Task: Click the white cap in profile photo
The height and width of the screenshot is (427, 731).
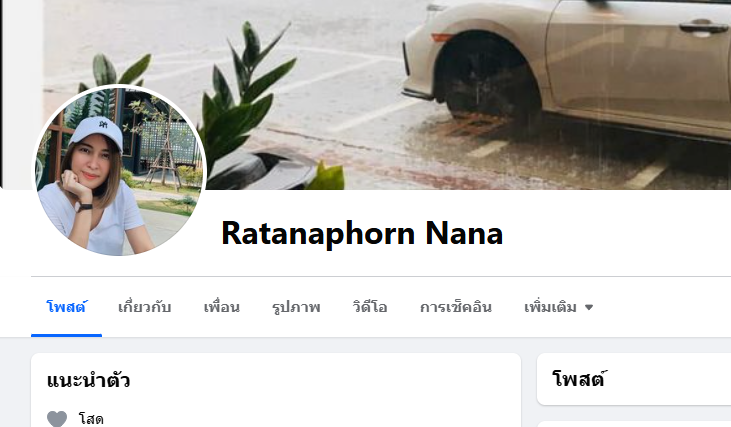Action: [x=97, y=132]
